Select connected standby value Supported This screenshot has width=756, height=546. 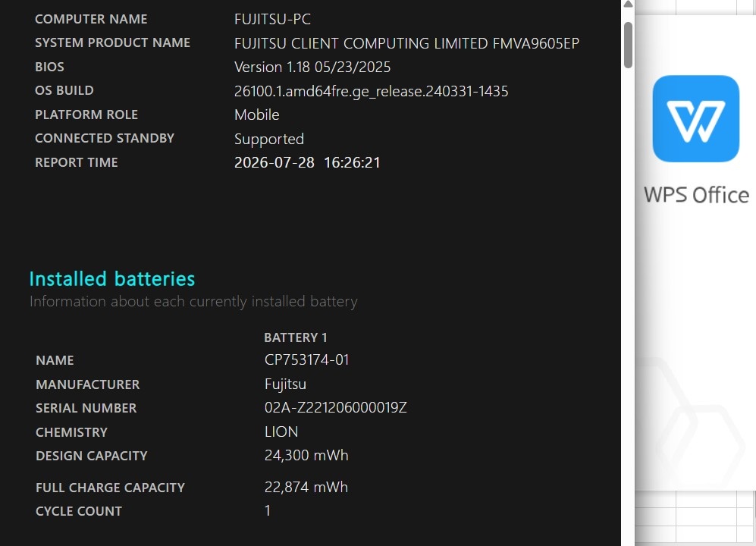pos(269,139)
